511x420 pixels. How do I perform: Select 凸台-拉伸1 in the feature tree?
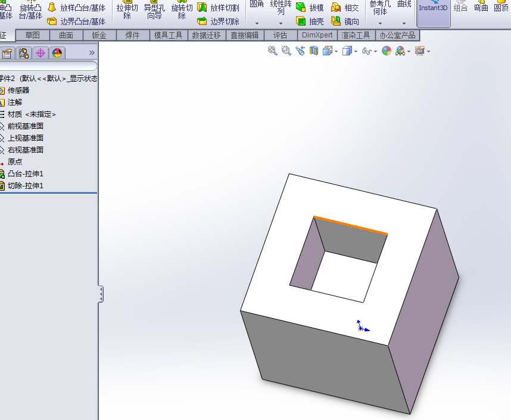tap(27, 173)
